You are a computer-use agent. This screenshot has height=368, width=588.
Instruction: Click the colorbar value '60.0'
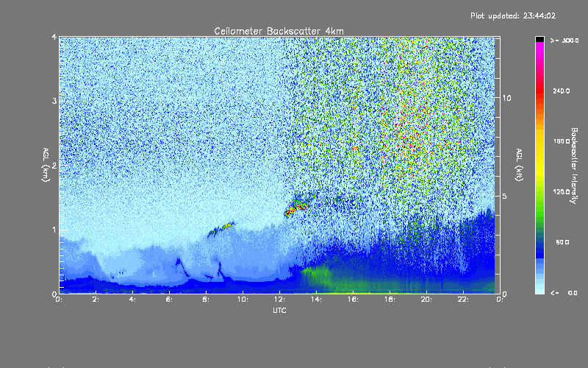point(562,242)
